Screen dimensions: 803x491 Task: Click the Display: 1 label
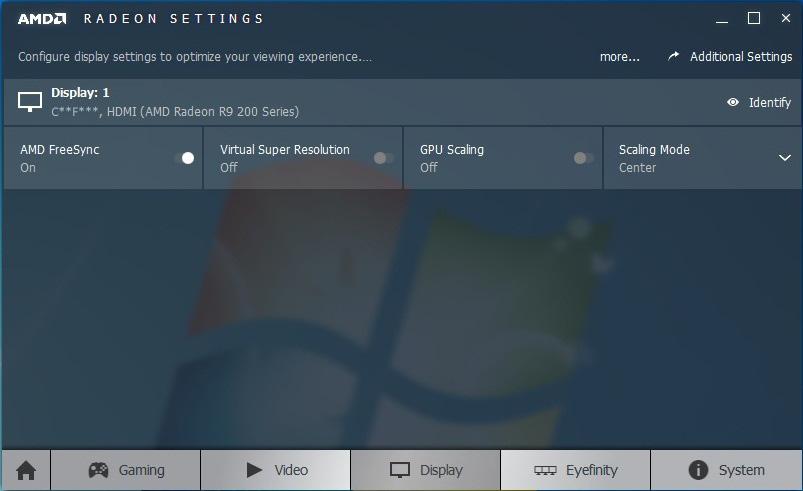tap(80, 93)
